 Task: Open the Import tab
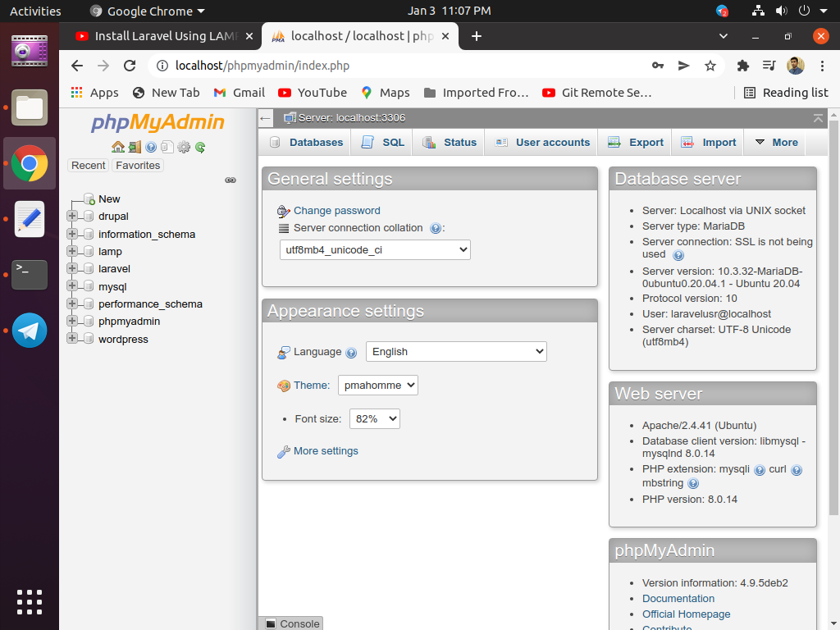[708, 143]
